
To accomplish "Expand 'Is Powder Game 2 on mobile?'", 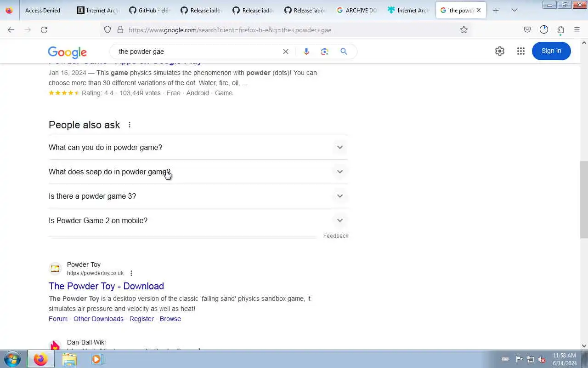I will click(x=198, y=220).
